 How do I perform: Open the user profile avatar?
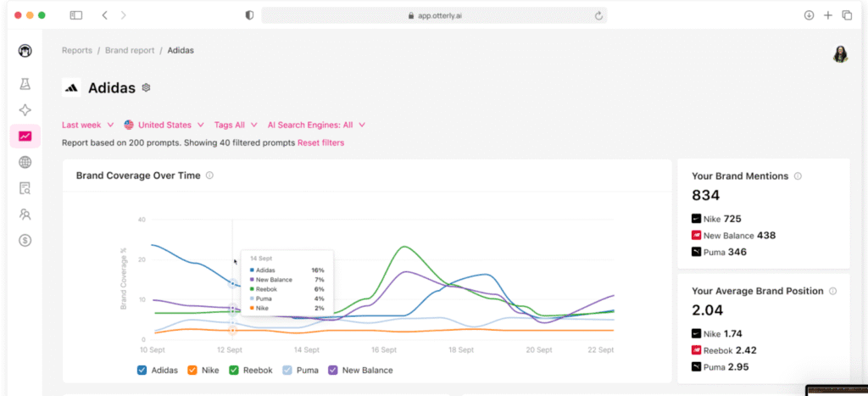tap(840, 53)
